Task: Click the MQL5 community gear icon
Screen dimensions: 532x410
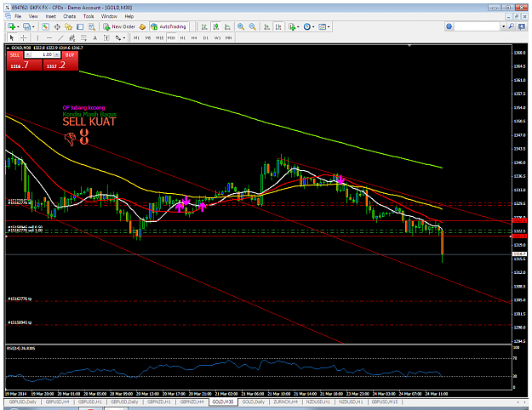Action: (449, 26)
